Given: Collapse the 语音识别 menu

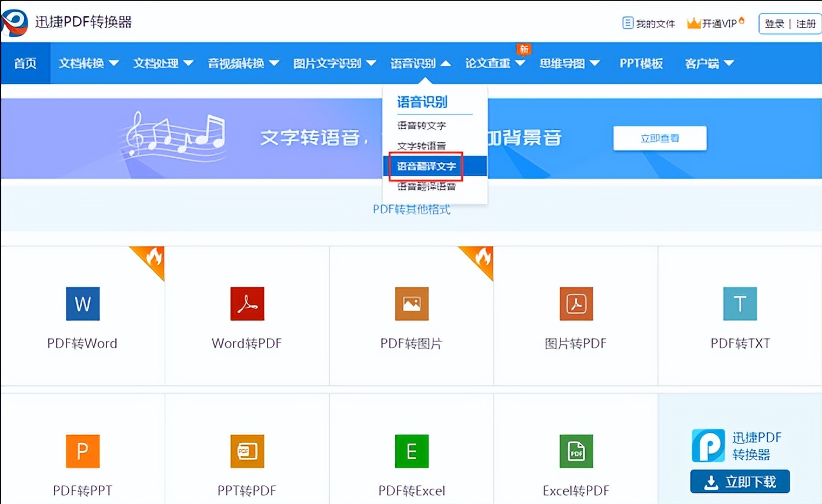Looking at the screenshot, I should coord(420,63).
